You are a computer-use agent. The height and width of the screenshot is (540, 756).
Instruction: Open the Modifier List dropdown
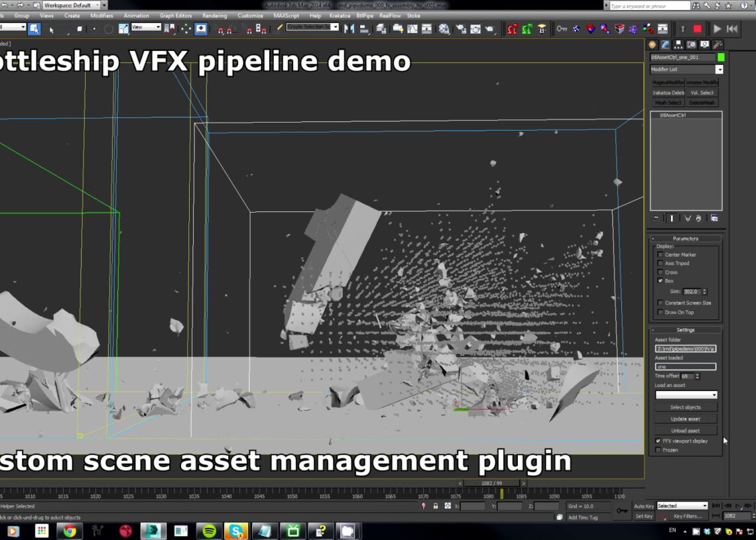point(719,70)
